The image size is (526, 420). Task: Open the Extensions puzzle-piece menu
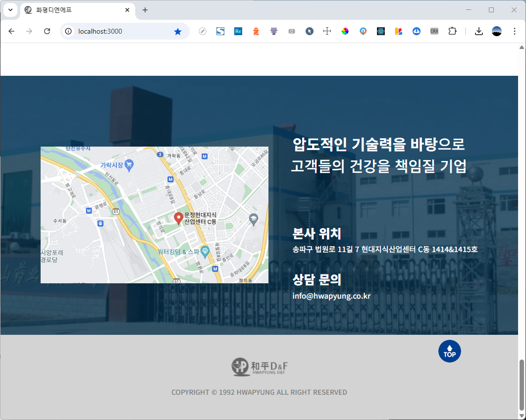tap(452, 31)
